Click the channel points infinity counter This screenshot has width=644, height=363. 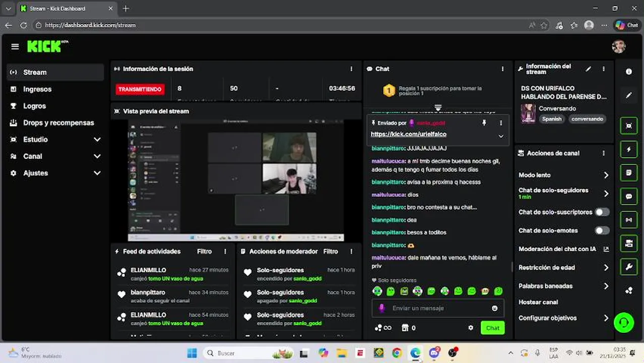[383, 328]
